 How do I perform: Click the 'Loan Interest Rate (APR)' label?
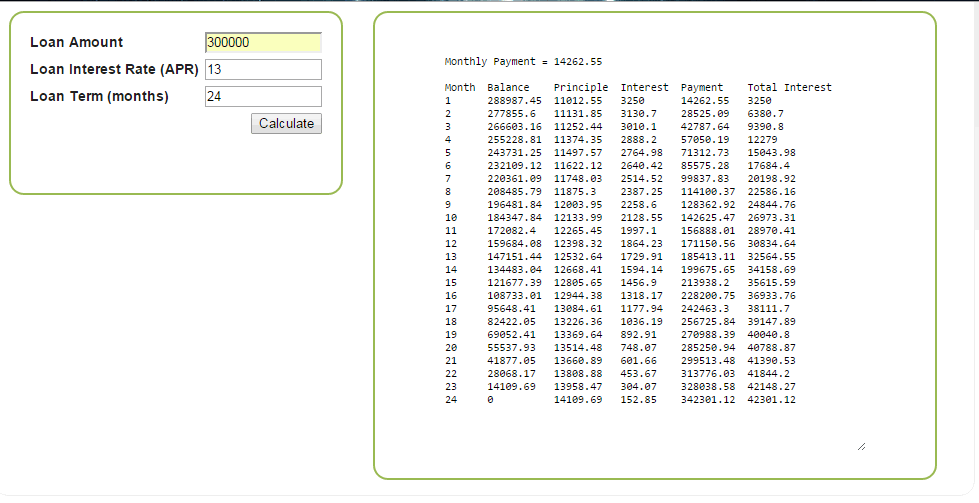click(x=114, y=69)
